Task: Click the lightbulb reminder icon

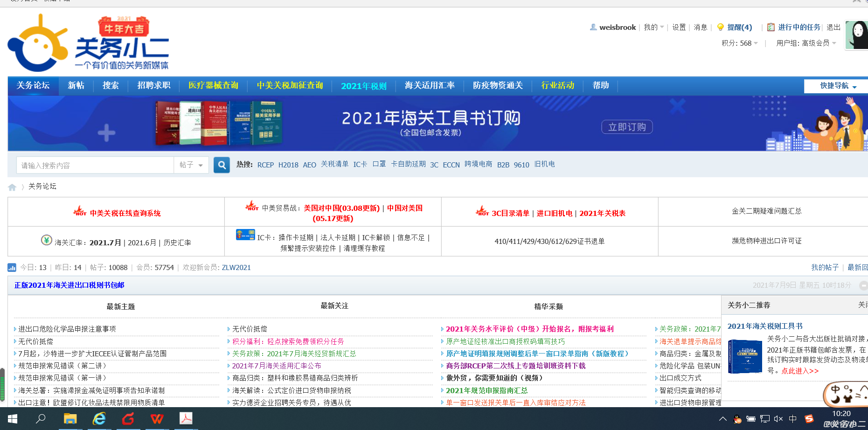Action: 721,27
